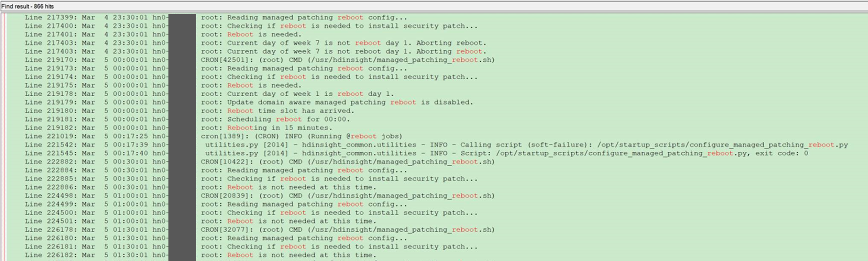This screenshot has height=261, width=868.
Task: Open result Line 222882 CRON[10422] entry
Action: pyautogui.click(x=347, y=162)
